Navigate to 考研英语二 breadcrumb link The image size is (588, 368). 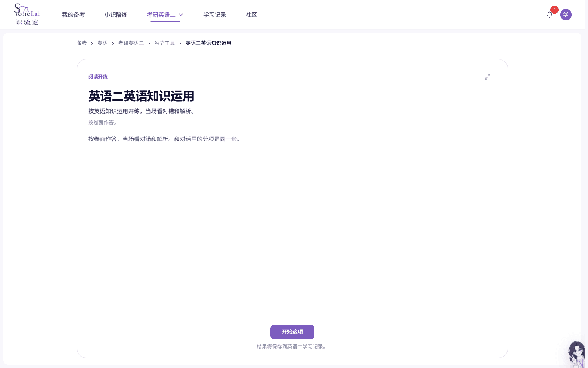tap(131, 43)
